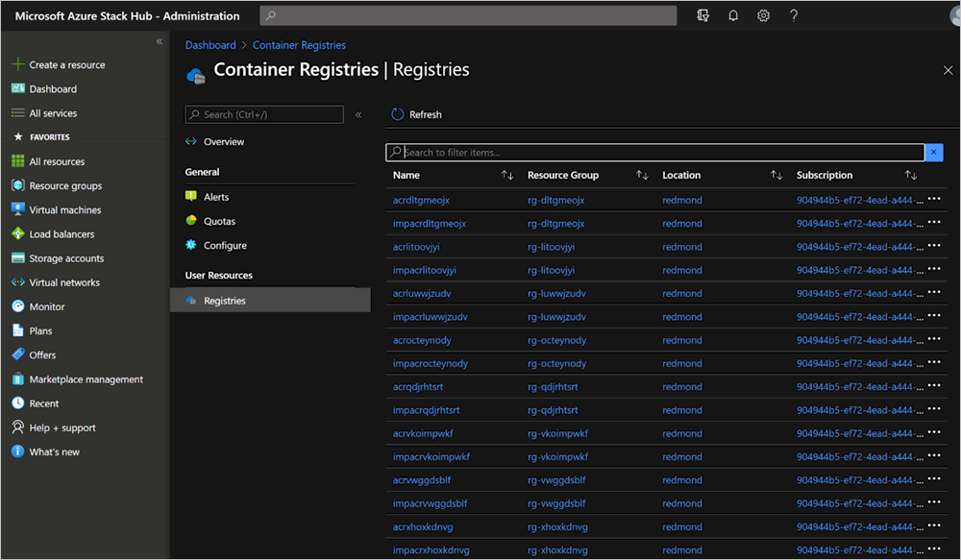The width and height of the screenshot is (961, 560).
Task: Open more options for acrdltgmeojx row
Action: (x=933, y=200)
